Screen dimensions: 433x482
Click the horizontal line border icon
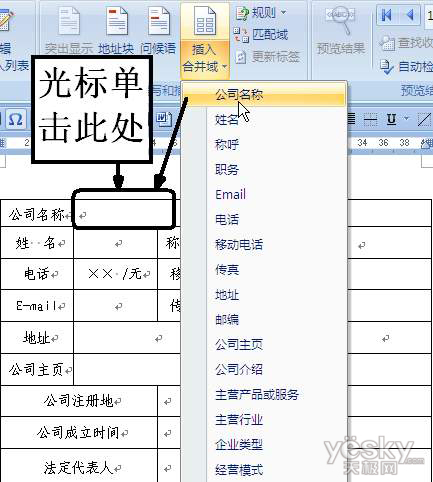point(370,119)
